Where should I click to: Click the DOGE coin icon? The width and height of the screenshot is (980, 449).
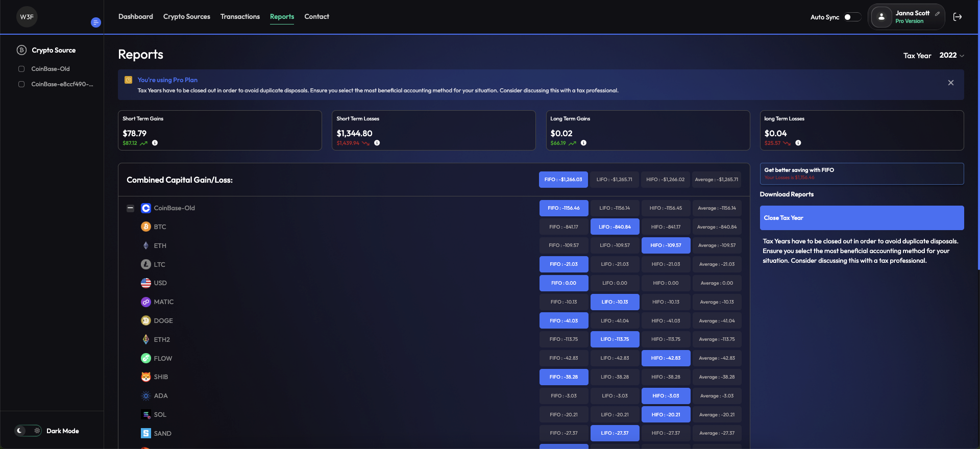pos(146,320)
